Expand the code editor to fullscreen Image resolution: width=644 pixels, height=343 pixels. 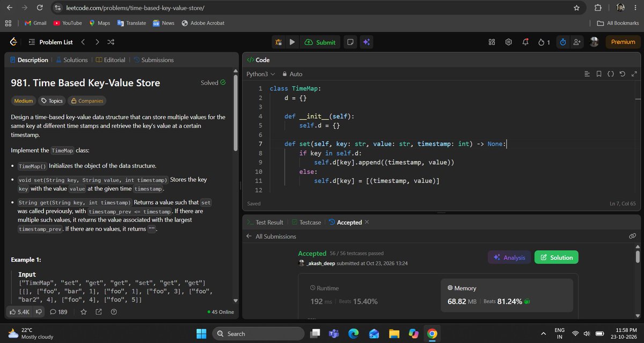click(633, 74)
